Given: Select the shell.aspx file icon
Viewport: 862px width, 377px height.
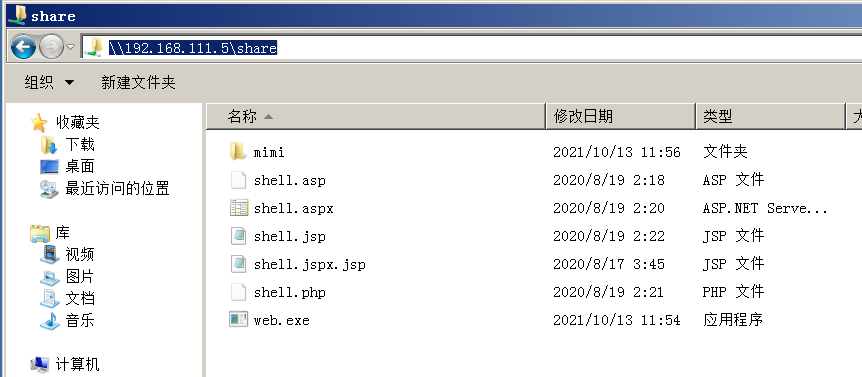Looking at the screenshot, I should (x=239, y=208).
